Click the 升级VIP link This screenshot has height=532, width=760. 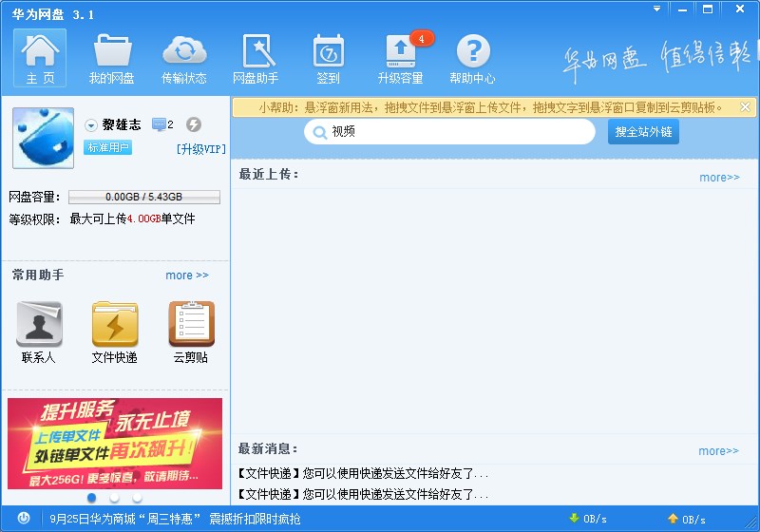200,149
